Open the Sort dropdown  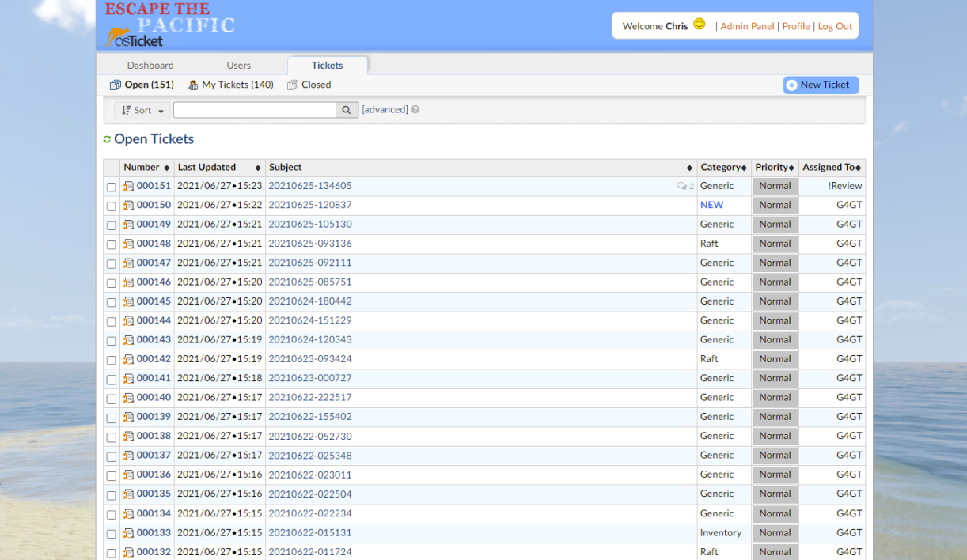[x=142, y=111]
